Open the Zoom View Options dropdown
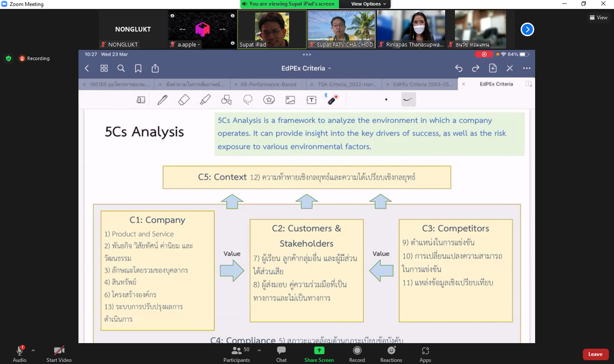Viewport: 614px width, 364px height. [x=368, y=4]
